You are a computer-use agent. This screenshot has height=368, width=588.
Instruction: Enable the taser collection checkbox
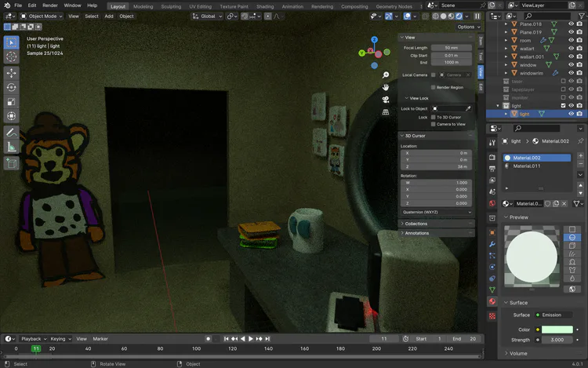[x=563, y=82]
